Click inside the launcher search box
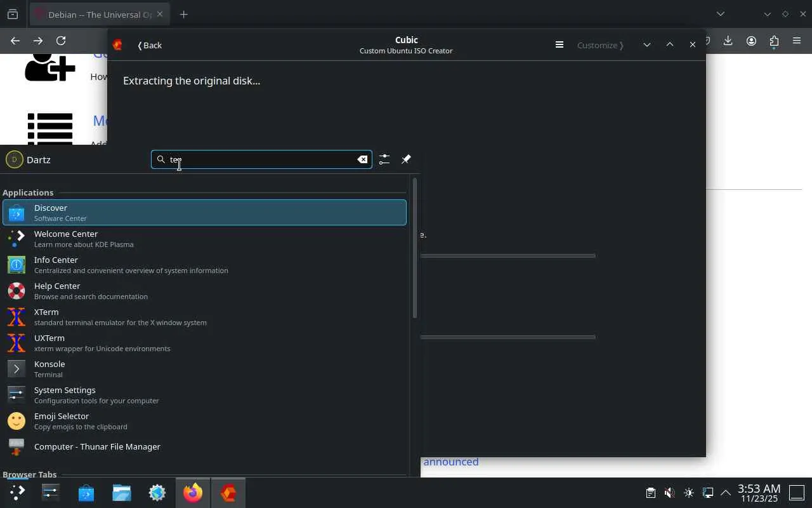This screenshot has width=812, height=508. click(x=261, y=159)
